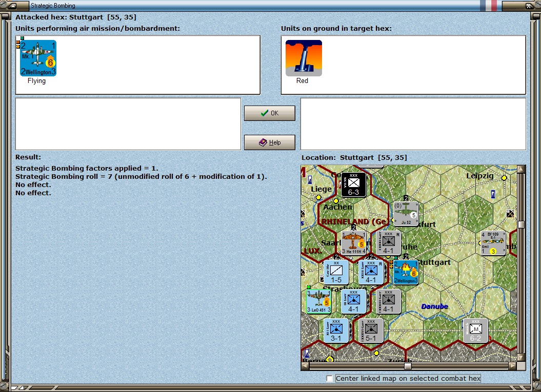Screen dimensions: 541x392
Task: Select the bombing Wellington counter on Stuttgart hex
Action: click(x=406, y=272)
